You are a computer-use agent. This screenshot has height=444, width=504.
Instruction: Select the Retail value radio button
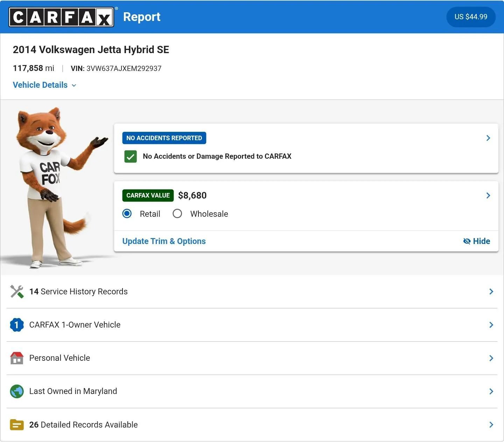(127, 214)
